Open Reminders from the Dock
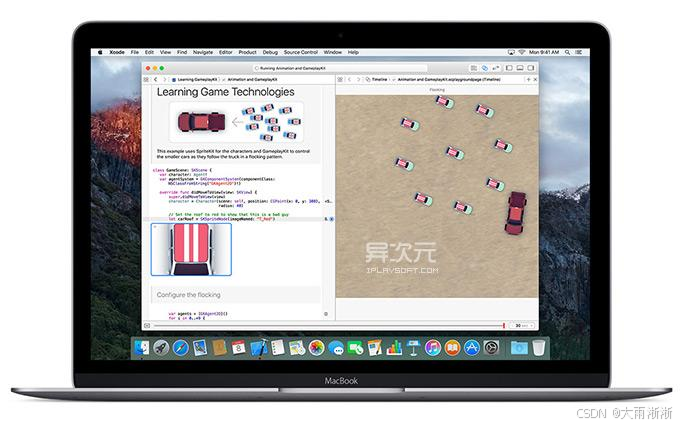 [x=278, y=348]
